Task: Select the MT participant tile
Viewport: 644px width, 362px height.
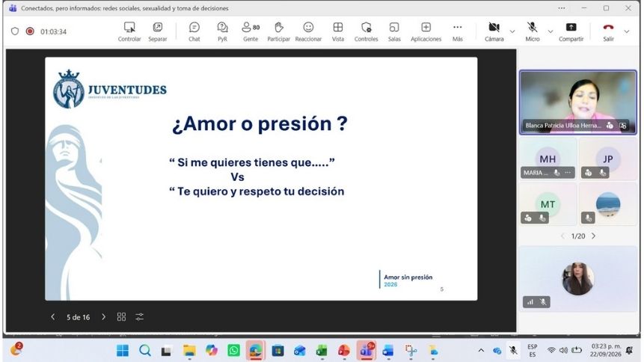Action: (x=548, y=204)
